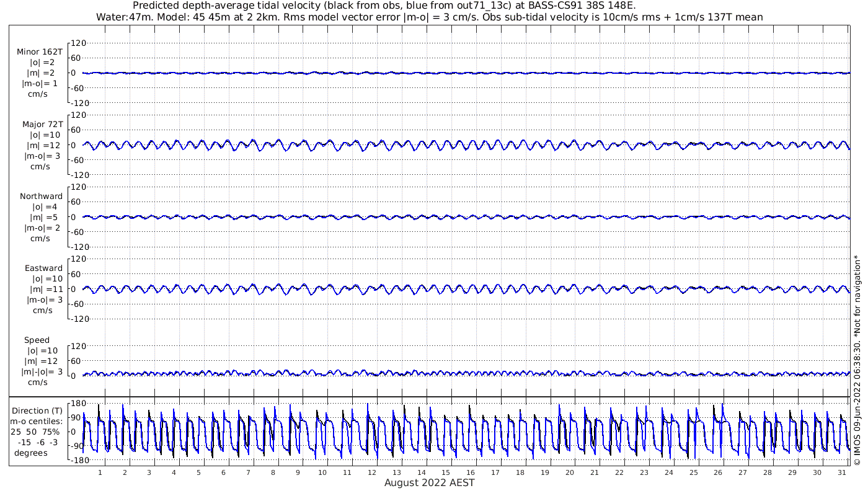Click the "Direction (T)" panel label
This screenshot has height=496, width=868.
37,410
